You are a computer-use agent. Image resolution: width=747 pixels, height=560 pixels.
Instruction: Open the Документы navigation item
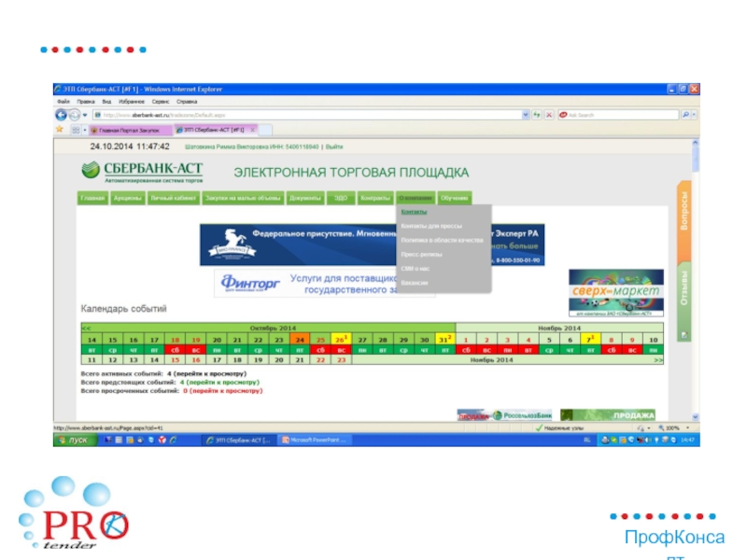pyautogui.click(x=305, y=198)
